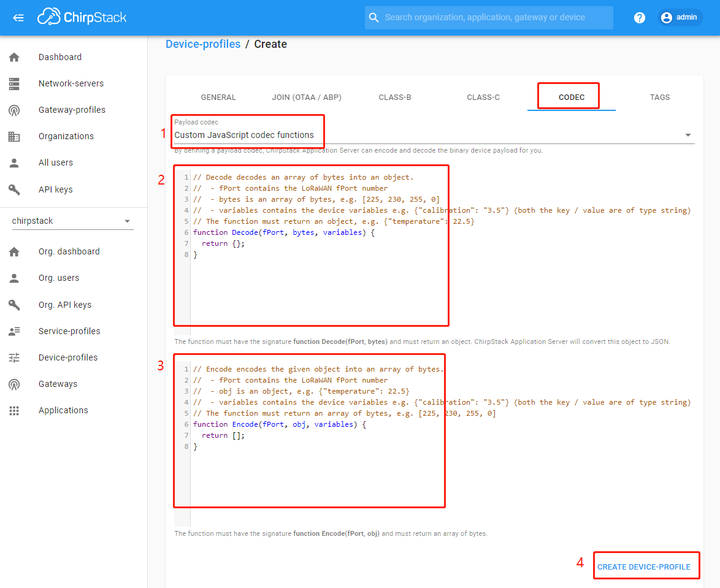Screen dimensions: 720x588
Task: Click the Org. users person icon
Action: 14,278
